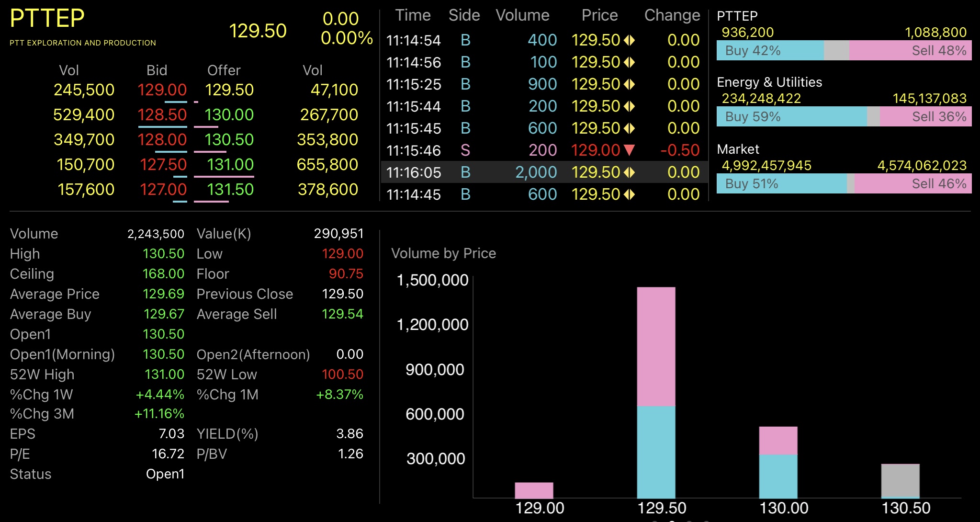Image resolution: width=980 pixels, height=522 pixels.
Task: Click the Ceiling value 168.00
Action: [x=163, y=274]
